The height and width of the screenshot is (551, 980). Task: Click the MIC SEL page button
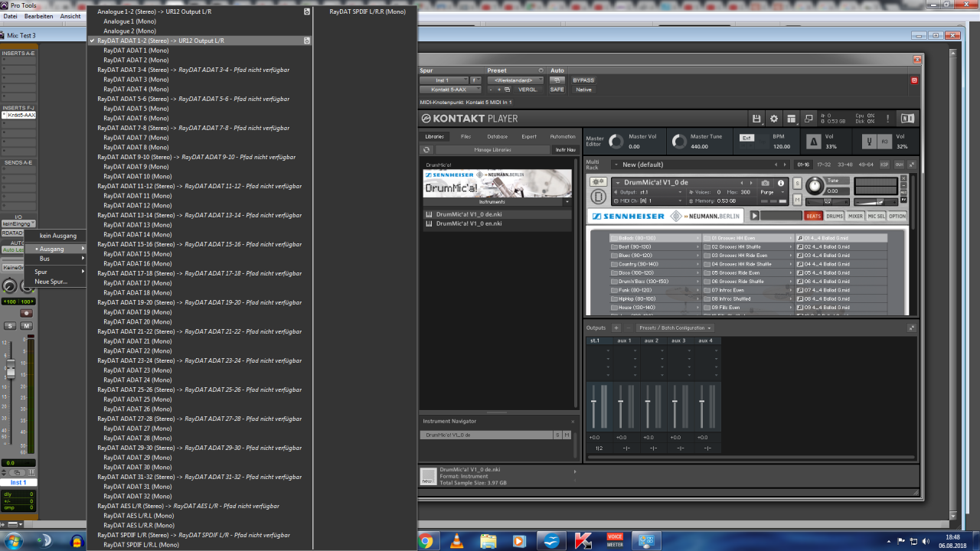876,217
